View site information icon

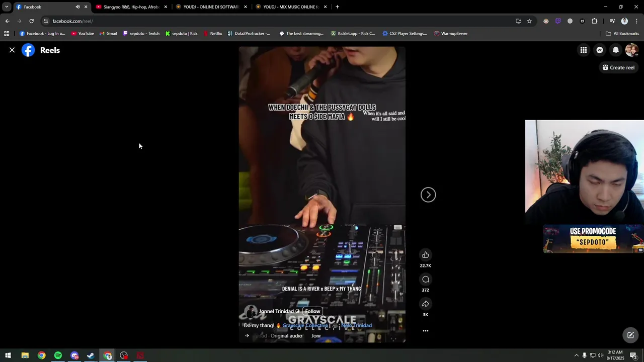point(46,21)
